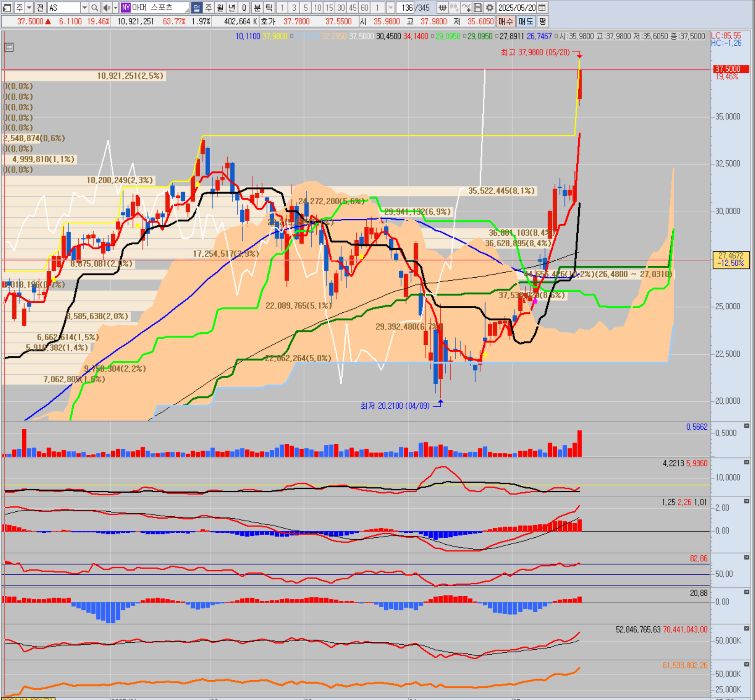Switch to the 주 weekly chart period
755x700 pixels.
(208, 7)
